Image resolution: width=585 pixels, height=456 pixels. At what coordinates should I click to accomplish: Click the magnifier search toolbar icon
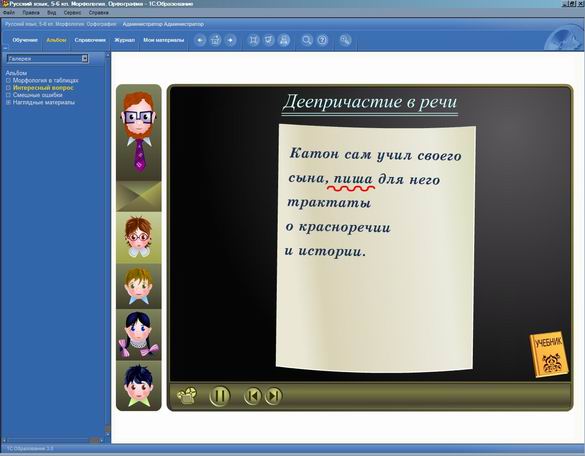coord(307,40)
